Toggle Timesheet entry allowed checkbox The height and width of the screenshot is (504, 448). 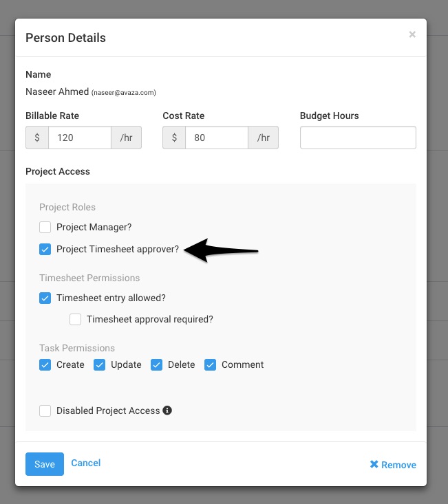pos(45,298)
